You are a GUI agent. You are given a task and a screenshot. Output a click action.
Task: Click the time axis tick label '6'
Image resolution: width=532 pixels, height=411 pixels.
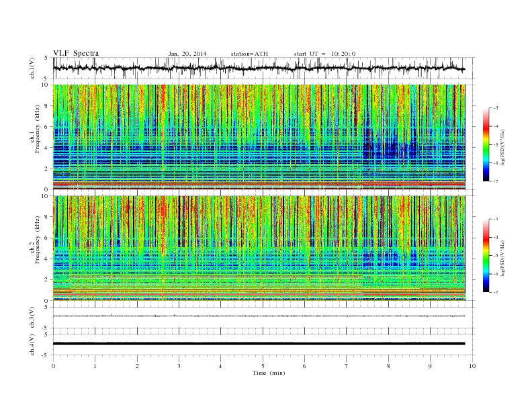pyautogui.click(x=304, y=366)
